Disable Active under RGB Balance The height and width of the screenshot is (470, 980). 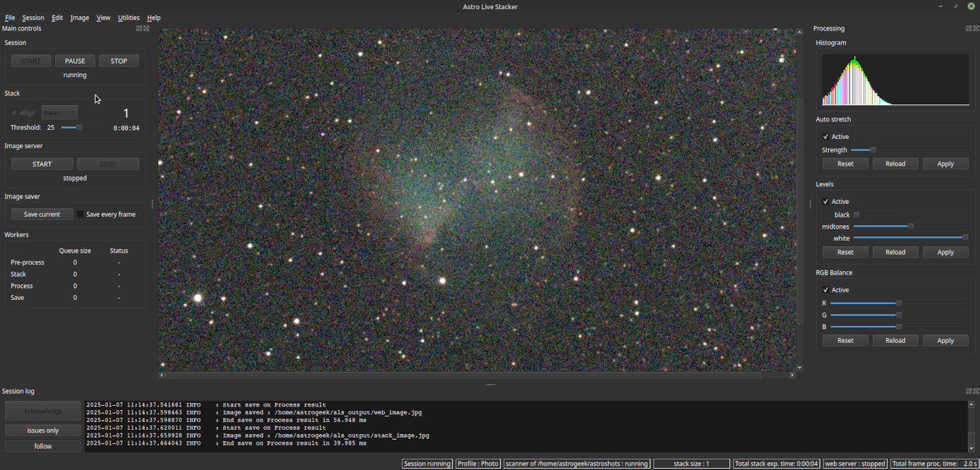pyautogui.click(x=825, y=289)
